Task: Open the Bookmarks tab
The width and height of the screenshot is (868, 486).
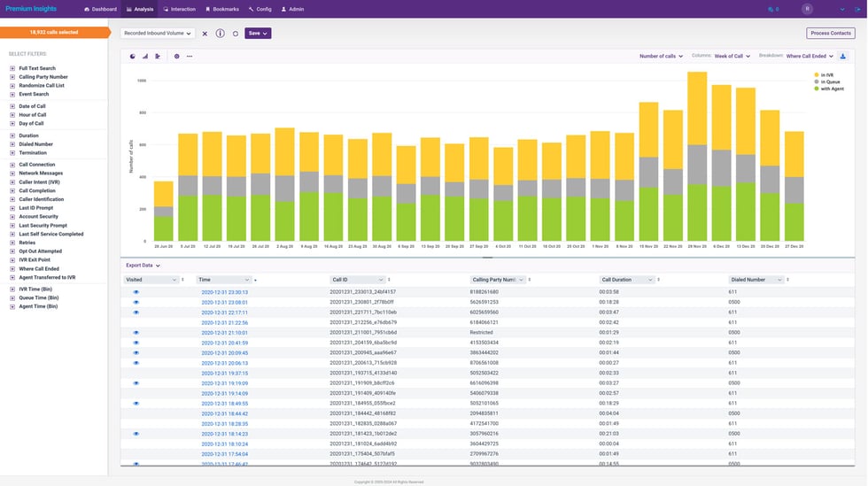Action: tap(222, 10)
